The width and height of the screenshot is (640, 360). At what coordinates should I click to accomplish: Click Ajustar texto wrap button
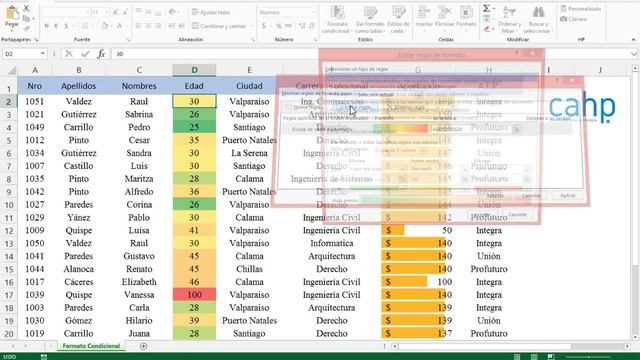coord(211,13)
